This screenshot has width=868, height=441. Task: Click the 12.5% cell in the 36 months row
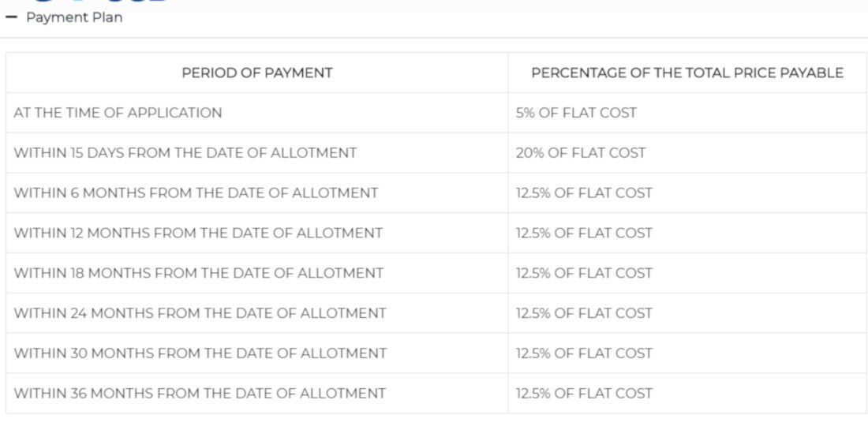(584, 394)
